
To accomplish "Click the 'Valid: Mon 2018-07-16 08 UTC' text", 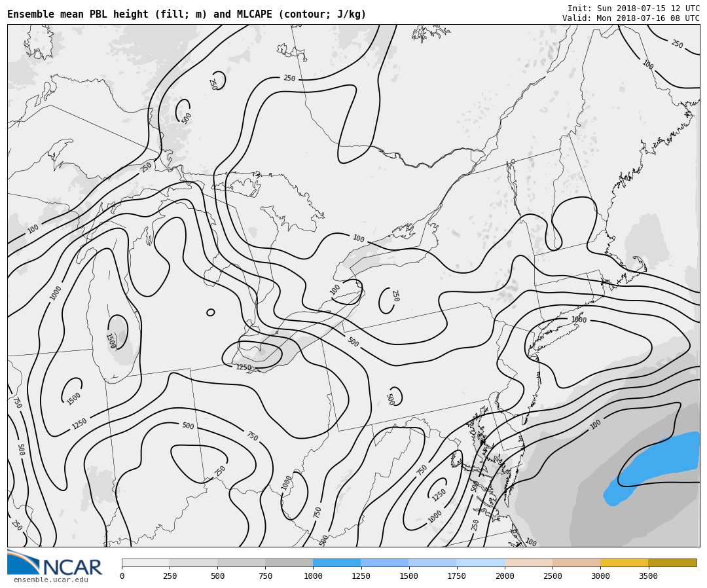I will point(631,18).
